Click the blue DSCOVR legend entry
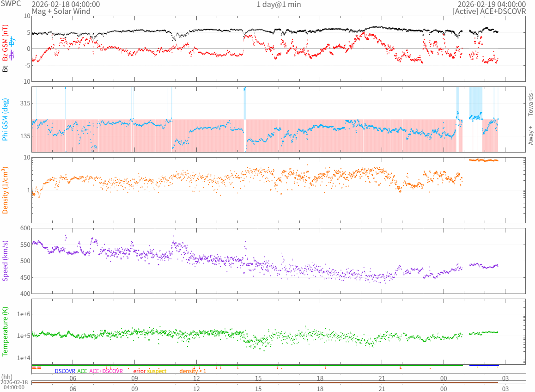 tap(65, 371)
